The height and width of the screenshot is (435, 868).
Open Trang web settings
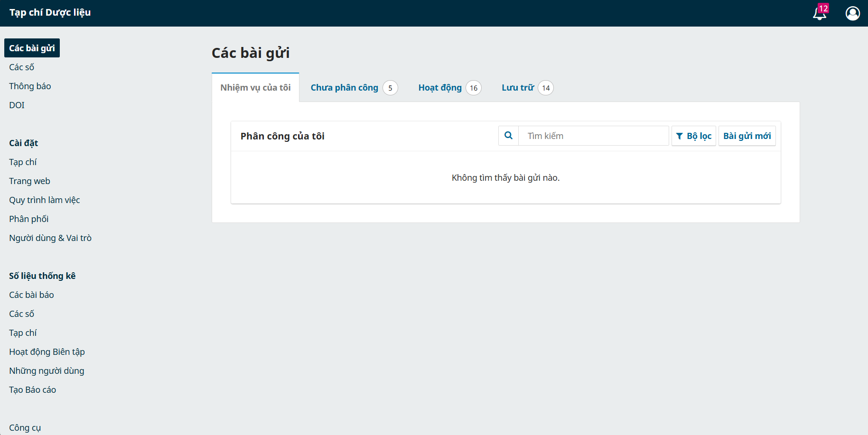click(x=29, y=181)
